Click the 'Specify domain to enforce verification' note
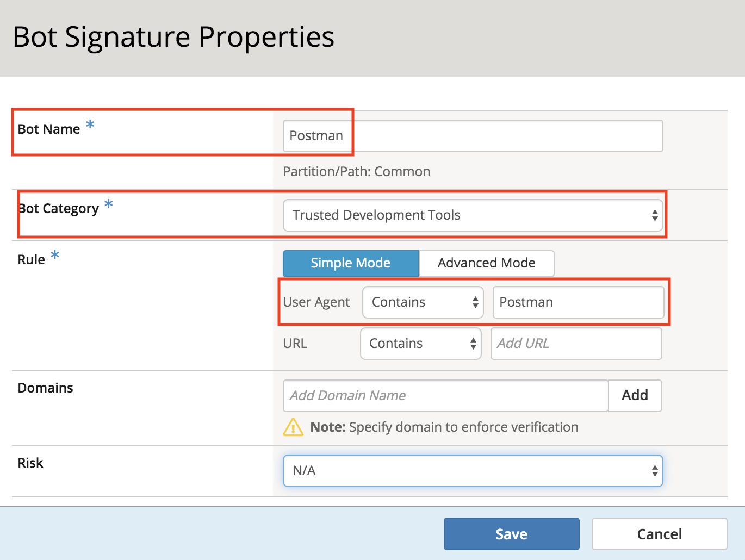The height and width of the screenshot is (560, 745). [x=464, y=427]
